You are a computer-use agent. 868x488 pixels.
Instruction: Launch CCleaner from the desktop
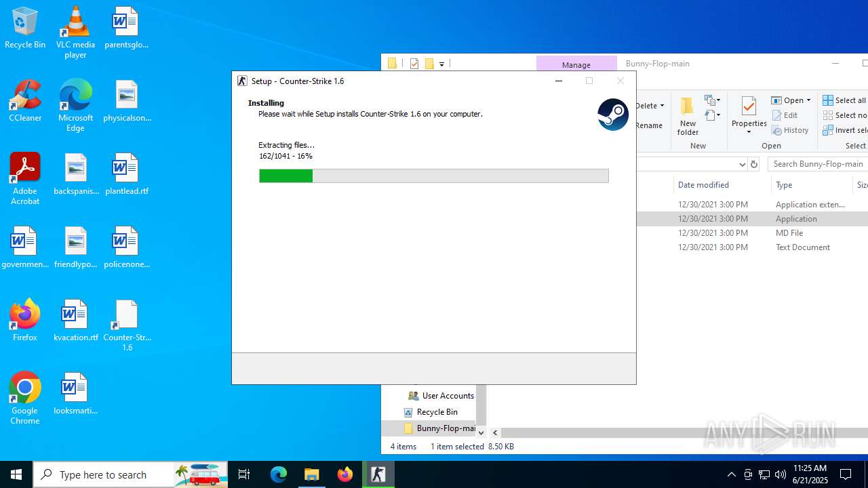(x=25, y=102)
